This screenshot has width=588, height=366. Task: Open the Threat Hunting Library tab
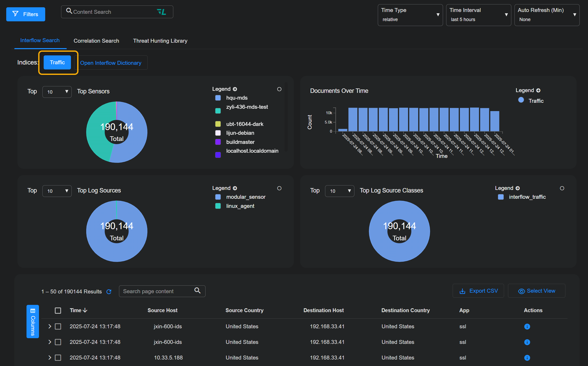coord(160,41)
